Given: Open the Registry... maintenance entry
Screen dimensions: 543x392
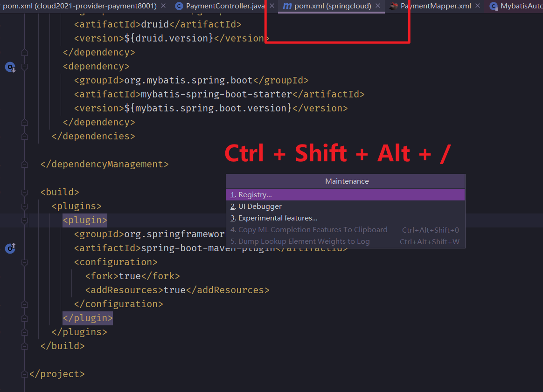Looking at the screenshot, I should (345, 194).
